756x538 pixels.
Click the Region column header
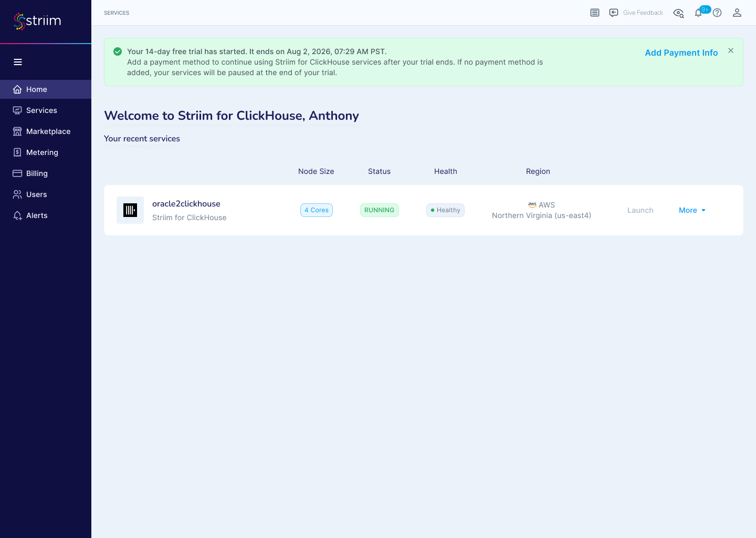coord(538,171)
